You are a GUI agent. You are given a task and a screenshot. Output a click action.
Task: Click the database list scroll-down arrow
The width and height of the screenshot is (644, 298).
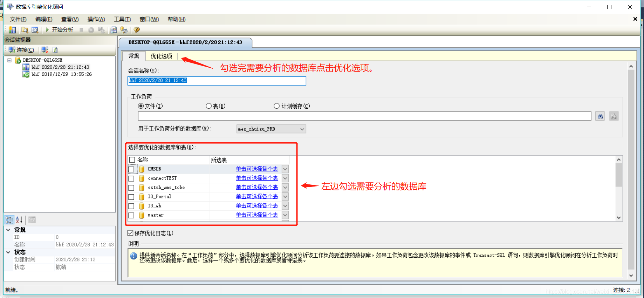(x=619, y=218)
